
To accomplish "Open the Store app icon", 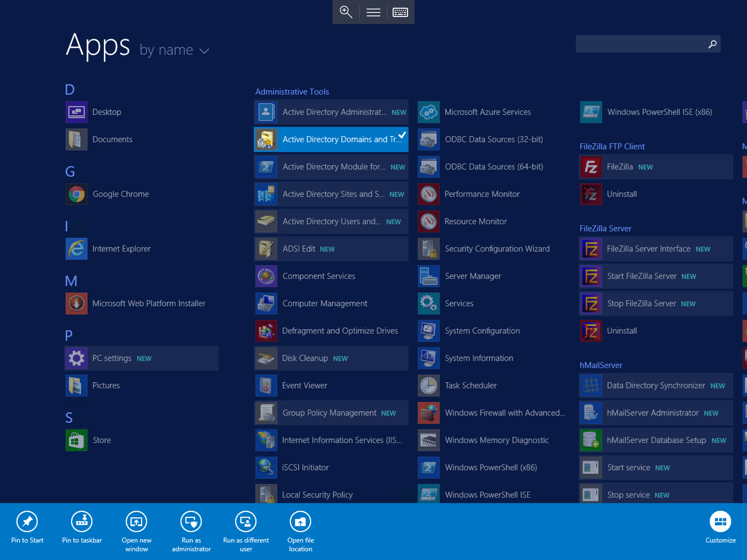I will (76, 440).
